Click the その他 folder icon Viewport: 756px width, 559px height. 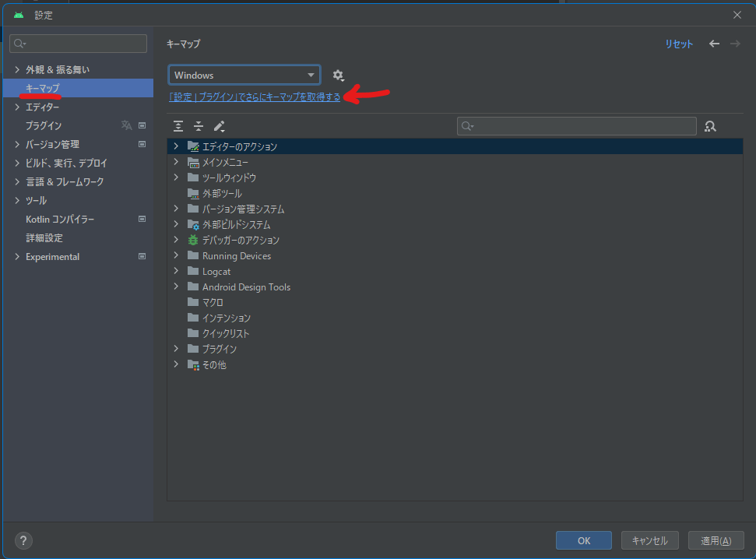(x=193, y=365)
